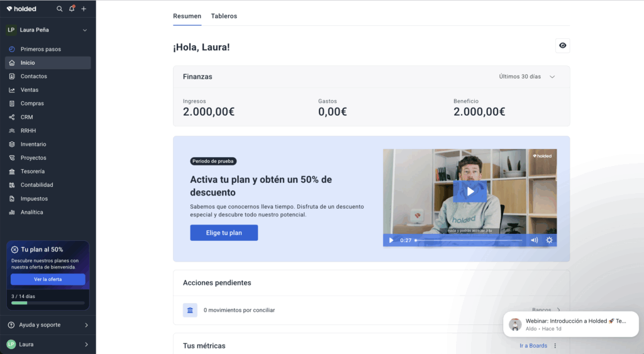Open Tus métricas three-dot options menu
Screen dimensions: 644x354
(x=555, y=346)
